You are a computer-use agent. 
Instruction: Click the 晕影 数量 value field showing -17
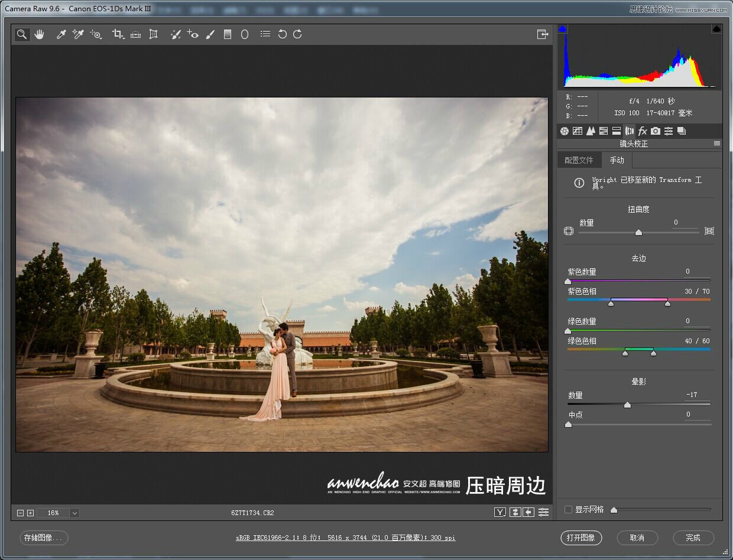click(697, 395)
